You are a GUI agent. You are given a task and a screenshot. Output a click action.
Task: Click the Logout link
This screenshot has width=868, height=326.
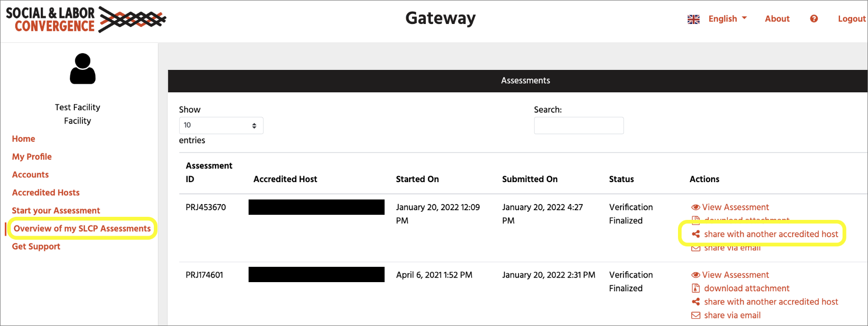tap(851, 18)
